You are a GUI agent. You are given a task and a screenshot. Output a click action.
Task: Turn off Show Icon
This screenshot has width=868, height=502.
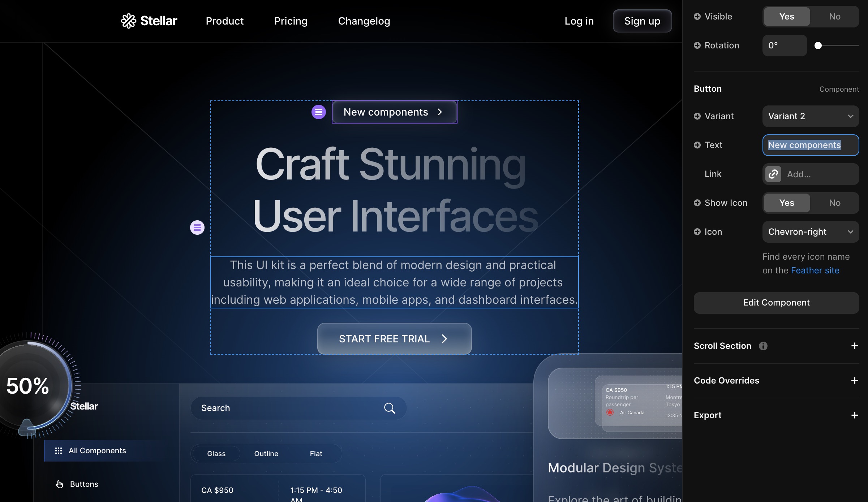coord(835,203)
